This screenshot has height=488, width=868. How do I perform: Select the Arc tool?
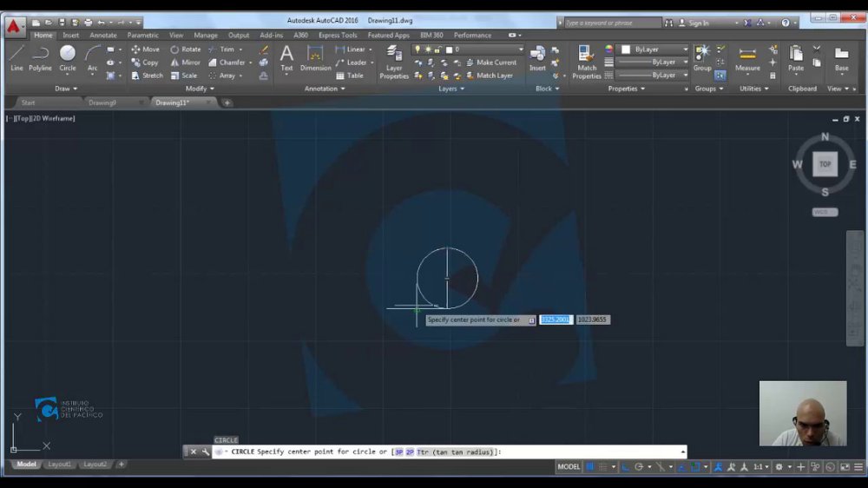point(93,58)
